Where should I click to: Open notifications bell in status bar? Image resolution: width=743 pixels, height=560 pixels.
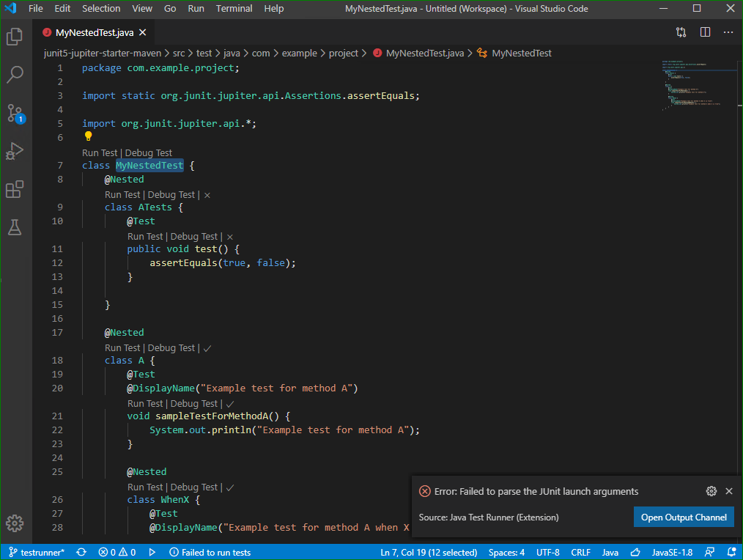[731, 553]
